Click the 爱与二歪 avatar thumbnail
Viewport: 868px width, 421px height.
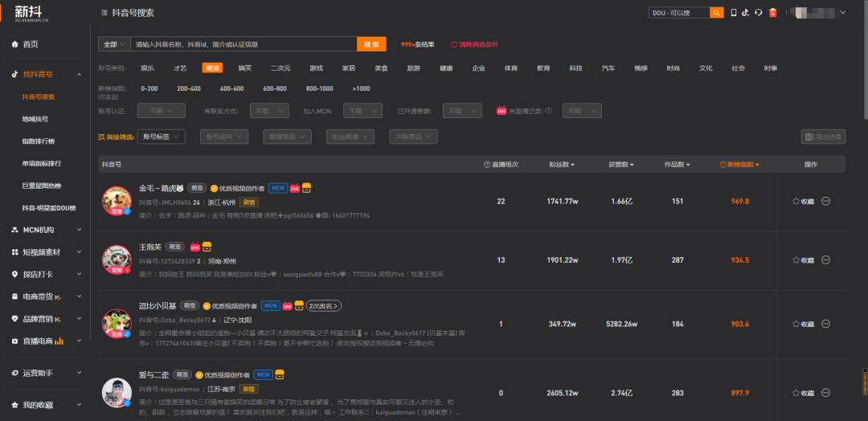(x=117, y=393)
